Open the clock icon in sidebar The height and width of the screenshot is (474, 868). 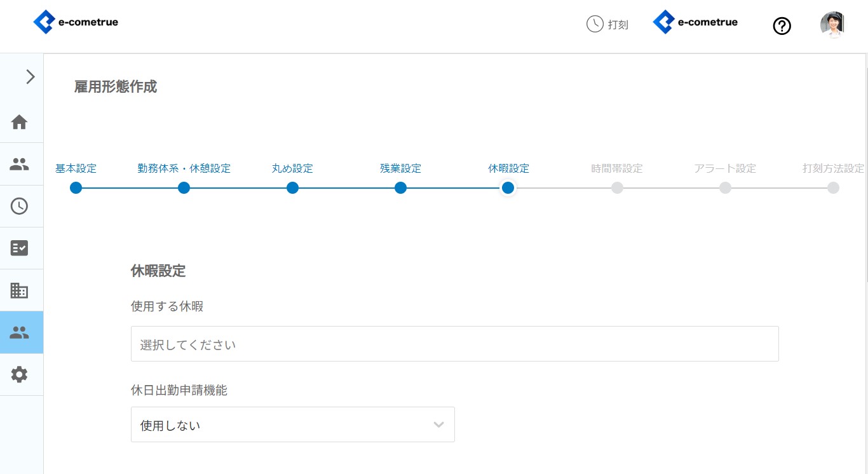(20, 206)
